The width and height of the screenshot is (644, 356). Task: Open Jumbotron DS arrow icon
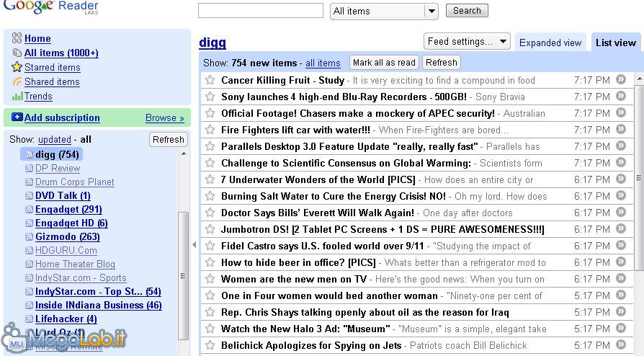(x=621, y=228)
